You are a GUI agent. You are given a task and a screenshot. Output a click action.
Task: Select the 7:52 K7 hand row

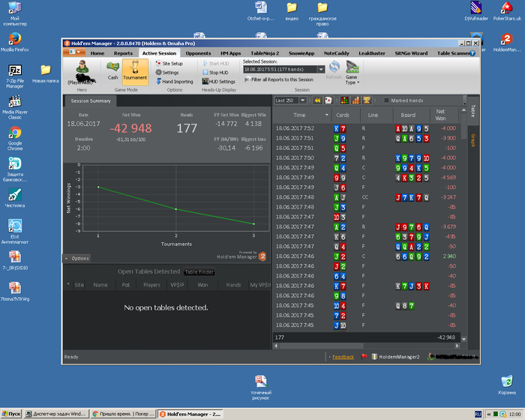click(x=366, y=128)
